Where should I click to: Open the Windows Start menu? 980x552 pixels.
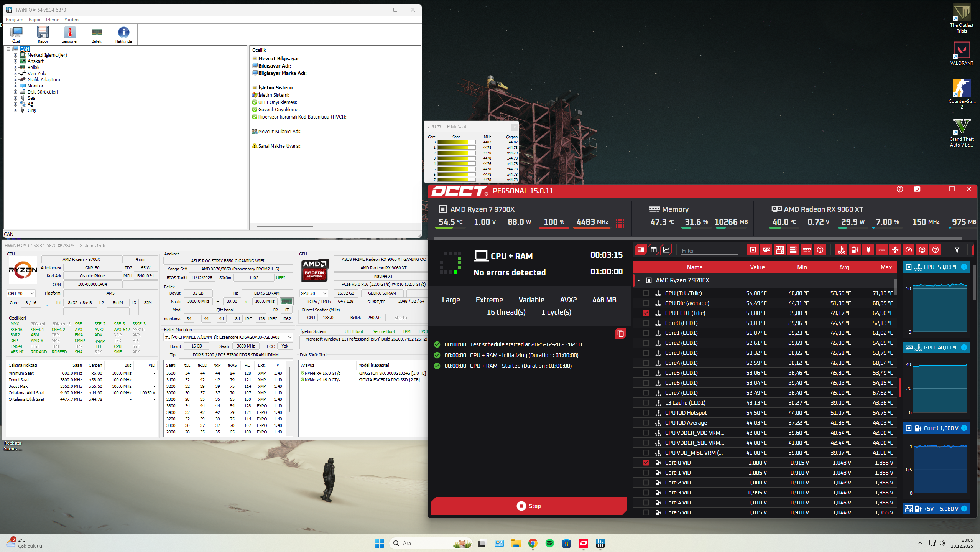click(x=379, y=543)
